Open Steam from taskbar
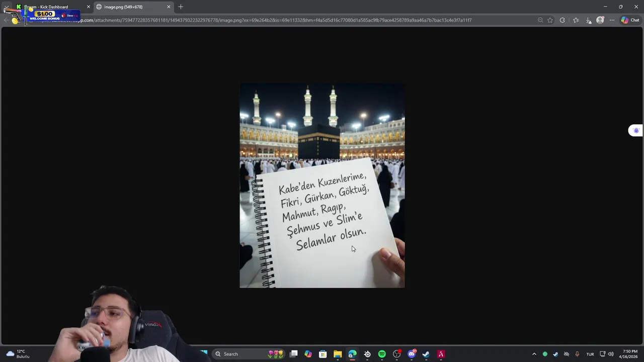Screen dimensions: 644x362 pos(426,354)
